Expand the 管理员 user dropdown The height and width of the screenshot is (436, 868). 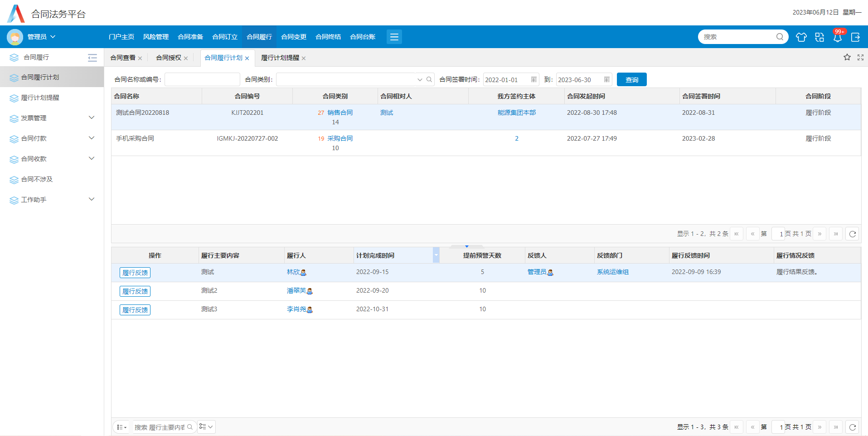[x=53, y=37]
